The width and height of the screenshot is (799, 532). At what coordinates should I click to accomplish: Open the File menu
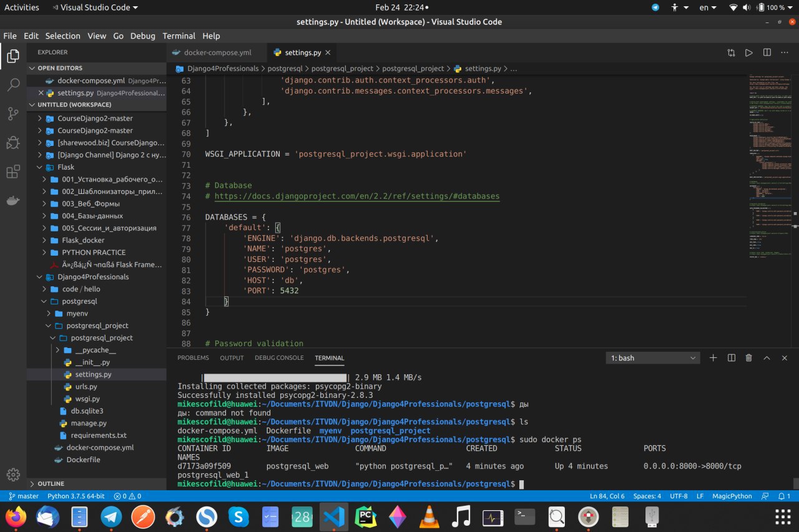click(10, 36)
